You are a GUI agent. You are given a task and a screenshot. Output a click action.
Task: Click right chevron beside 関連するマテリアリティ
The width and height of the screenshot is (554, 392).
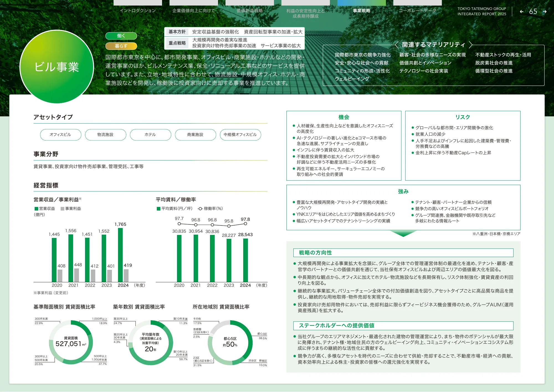tap(470, 45)
